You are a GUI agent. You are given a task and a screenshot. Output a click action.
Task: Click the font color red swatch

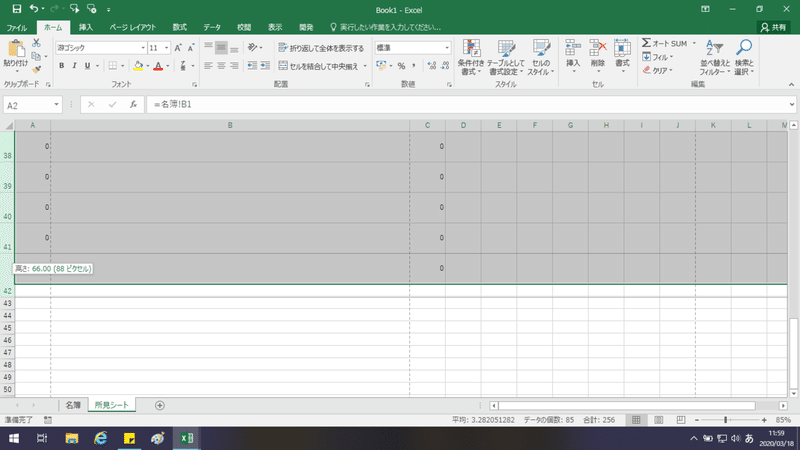pos(158,66)
